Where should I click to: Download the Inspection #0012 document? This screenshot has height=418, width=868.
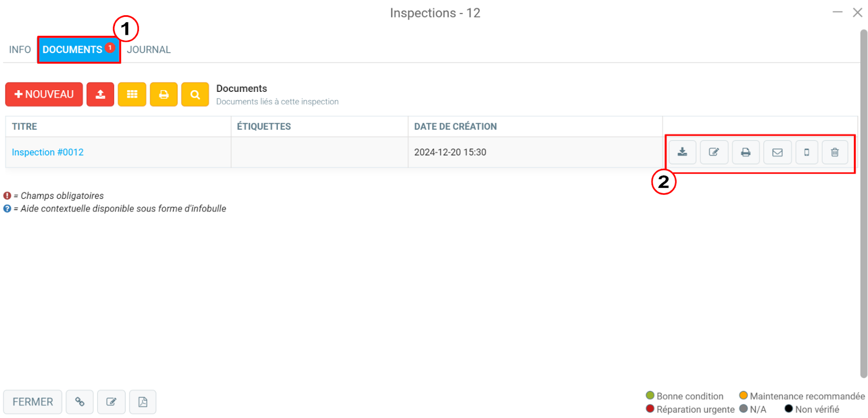[682, 153]
